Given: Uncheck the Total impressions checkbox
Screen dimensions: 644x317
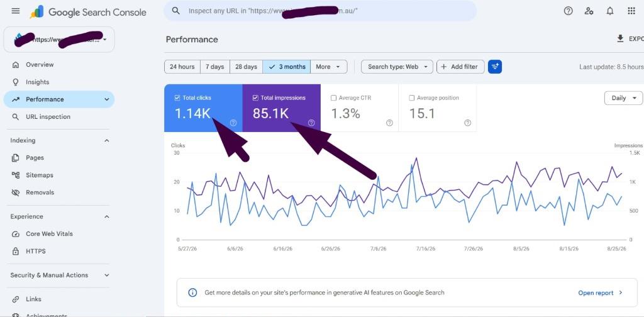Looking at the screenshot, I should 255,97.
